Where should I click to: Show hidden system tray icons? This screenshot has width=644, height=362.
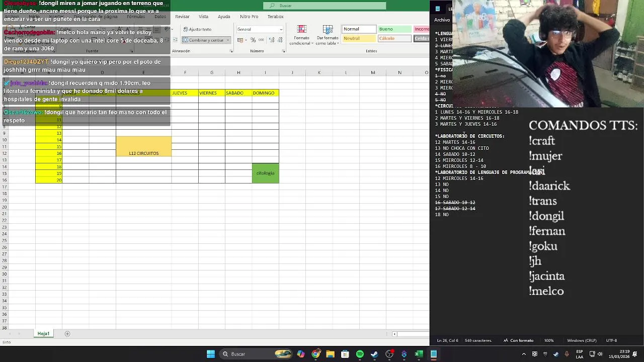point(524,354)
